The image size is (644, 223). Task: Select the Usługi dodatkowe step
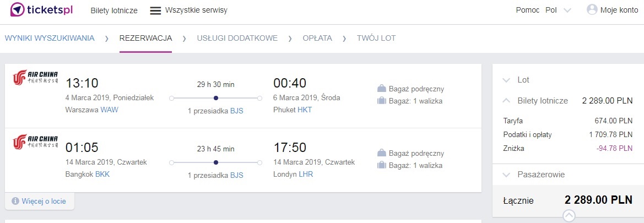click(237, 38)
